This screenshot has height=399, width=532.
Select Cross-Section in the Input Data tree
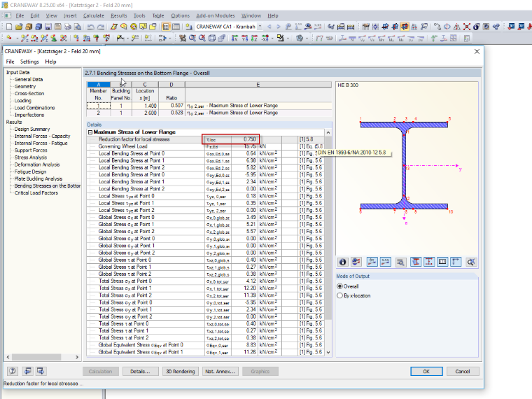click(x=29, y=93)
